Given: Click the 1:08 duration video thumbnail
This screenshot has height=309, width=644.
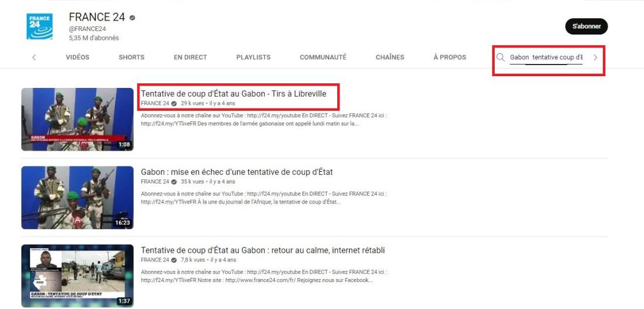Looking at the screenshot, I should (x=77, y=120).
